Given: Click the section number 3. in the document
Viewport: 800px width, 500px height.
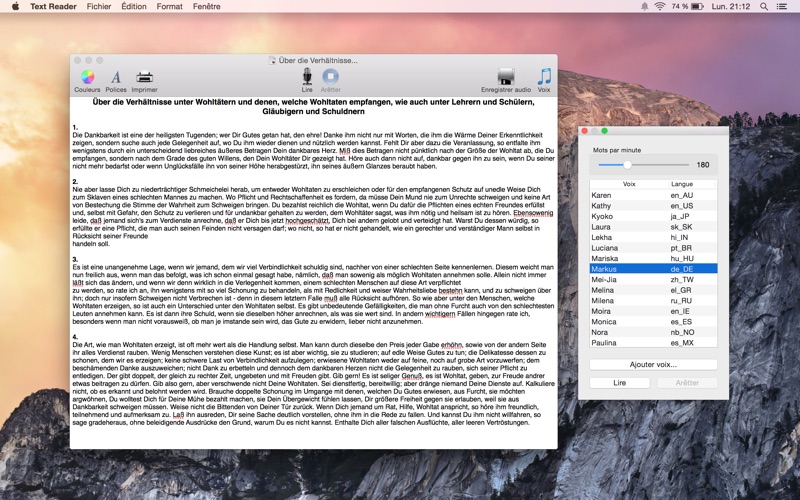Looking at the screenshot, I should (x=75, y=259).
